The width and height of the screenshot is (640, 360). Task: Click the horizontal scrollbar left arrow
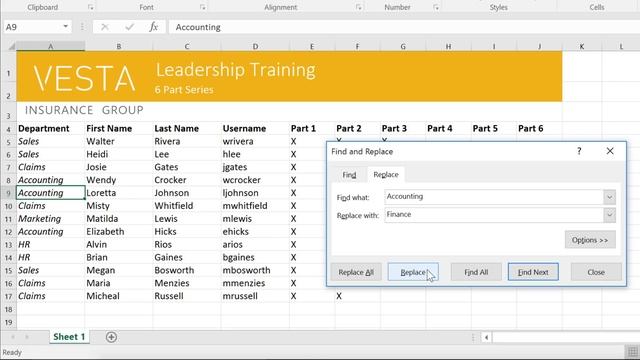[486, 337]
